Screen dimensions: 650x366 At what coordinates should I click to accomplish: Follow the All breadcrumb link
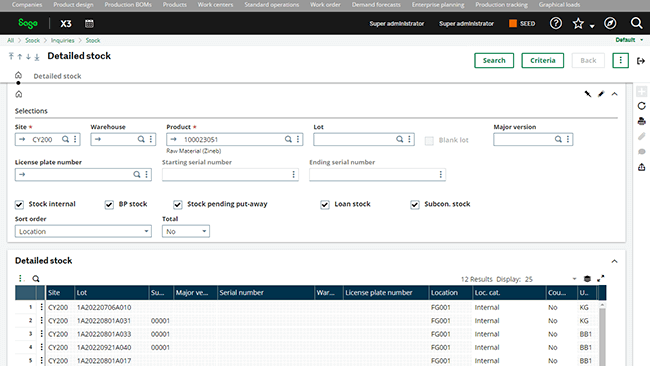(10, 40)
